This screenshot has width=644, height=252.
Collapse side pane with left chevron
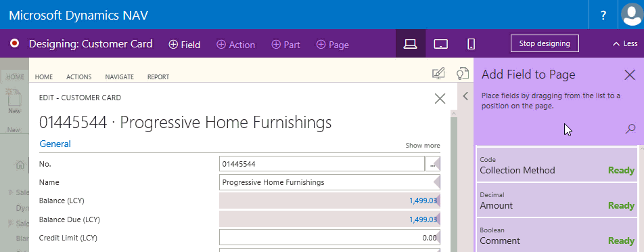point(465,96)
